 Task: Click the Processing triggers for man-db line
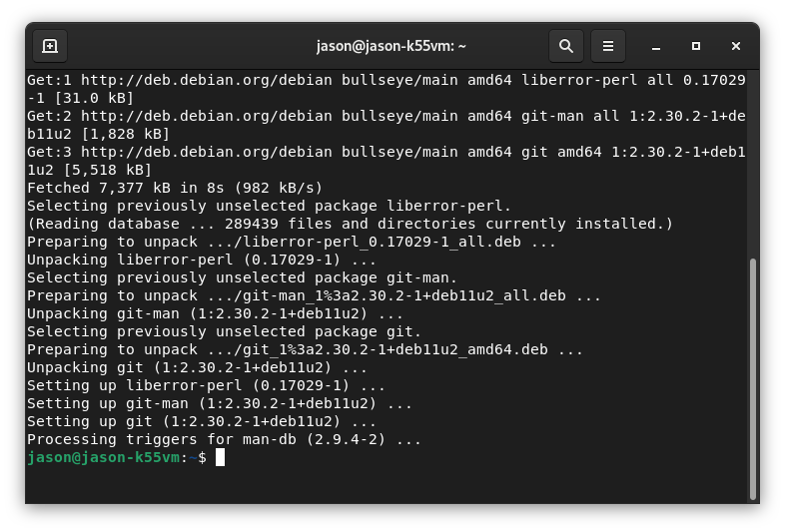pos(224,439)
